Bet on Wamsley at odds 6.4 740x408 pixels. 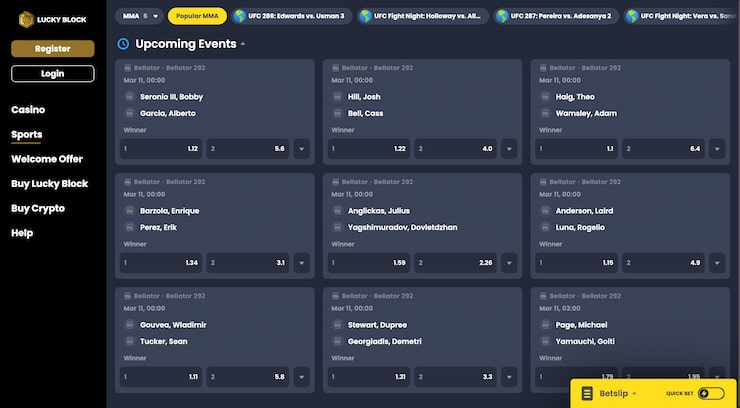[x=663, y=149]
